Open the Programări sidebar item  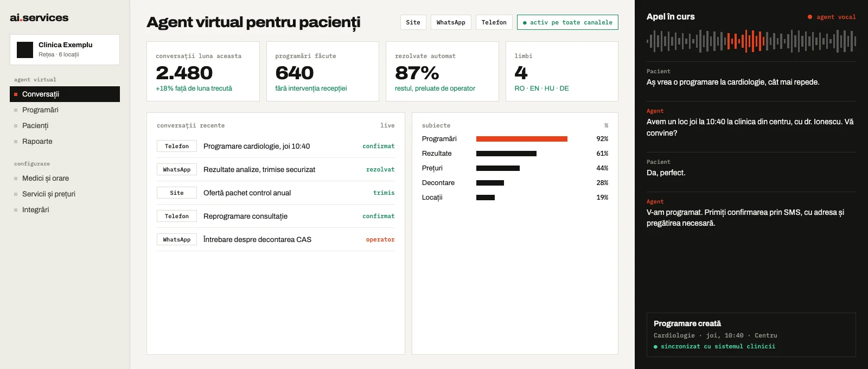tap(65, 110)
